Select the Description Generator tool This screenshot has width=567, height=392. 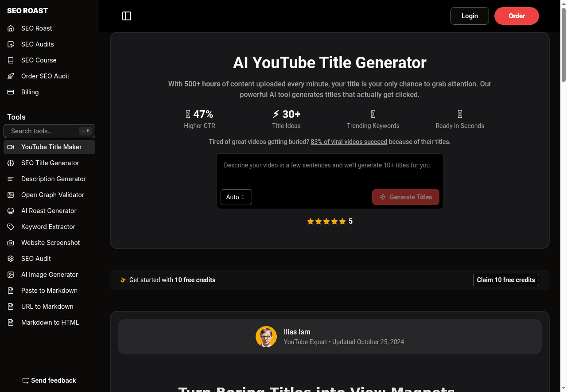pos(53,179)
